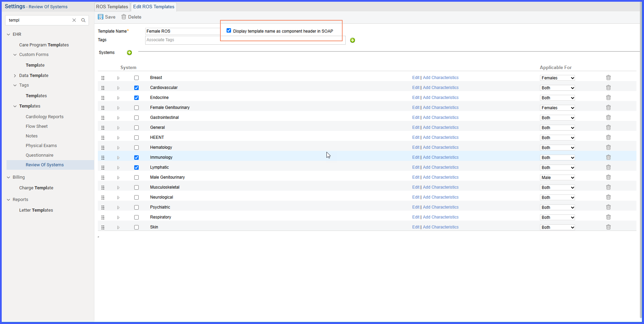644x324 pixels.
Task: Click green plus icon next to Tags
Action: [x=353, y=40]
